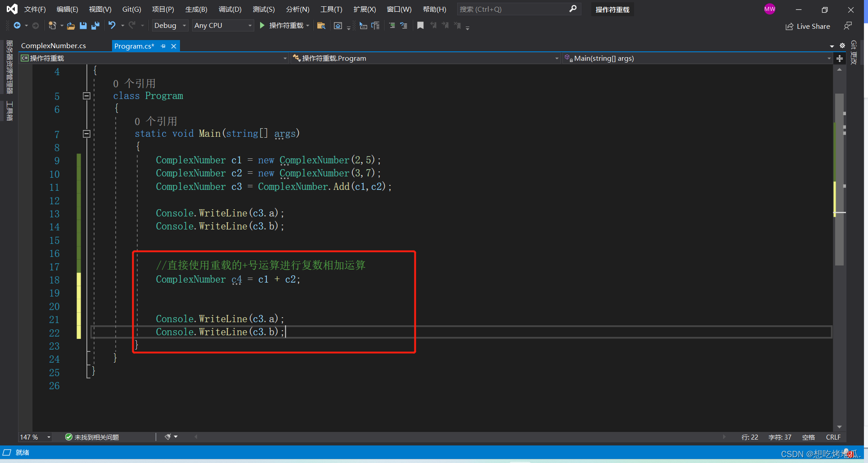The height and width of the screenshot is (463, 868).
Task: Click the Navigate Backward arrow icon
Action: point(17,26)
